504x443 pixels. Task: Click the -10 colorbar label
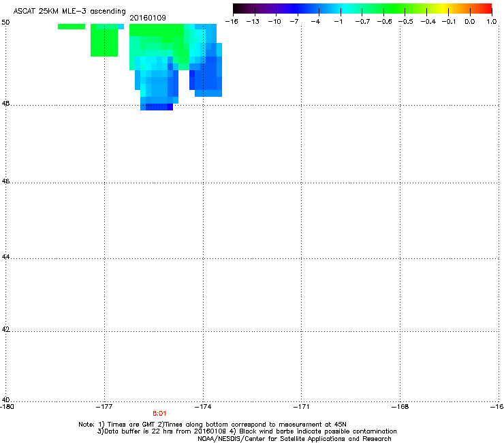pyautogui.click(x=274, y=22)
